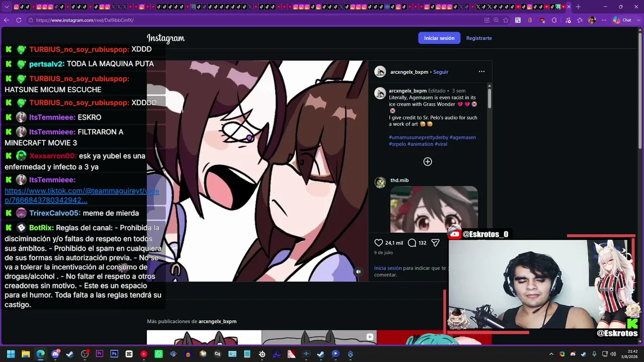Screen dimensions: 644x362
Task: Show hidden system tray icons
Action: pyautogui.click(x=551, y=354)
